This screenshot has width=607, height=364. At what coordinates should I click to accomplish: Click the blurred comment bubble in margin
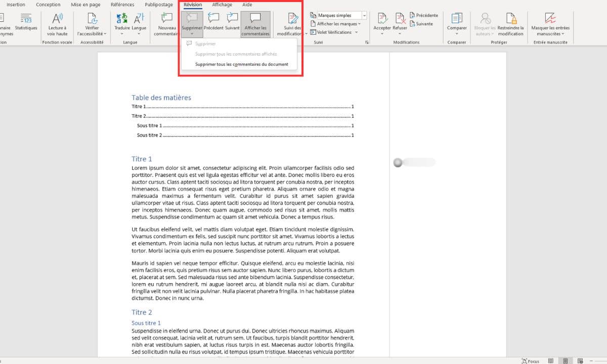point(414,162)
